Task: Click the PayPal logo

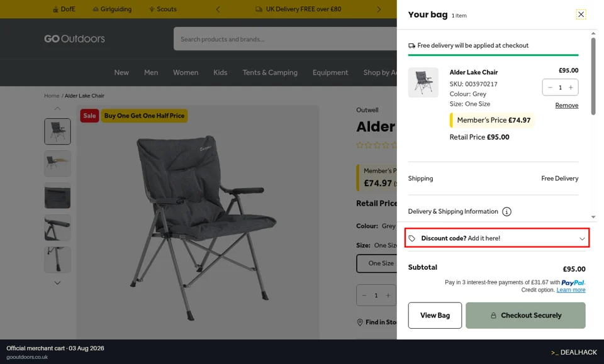Action: click(573, 282)
